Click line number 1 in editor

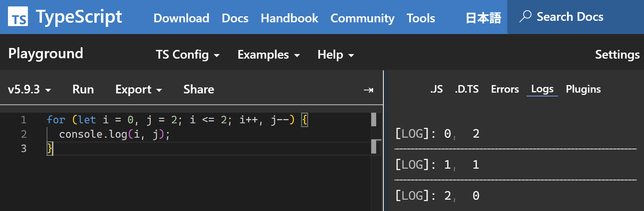click(x=23, y=120)
